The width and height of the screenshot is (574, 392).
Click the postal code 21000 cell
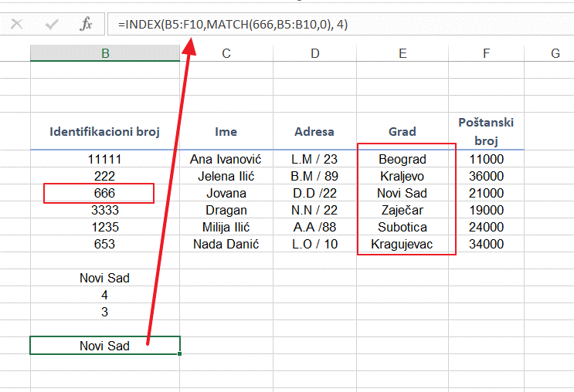(x=486, y=193)
